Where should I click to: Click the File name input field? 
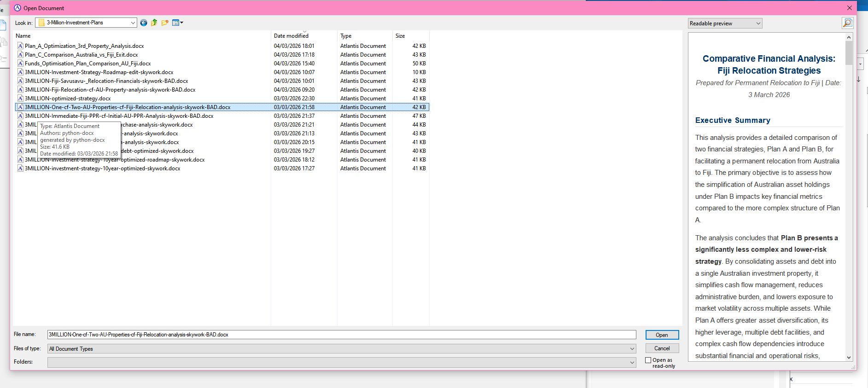[x=342, y=335]
